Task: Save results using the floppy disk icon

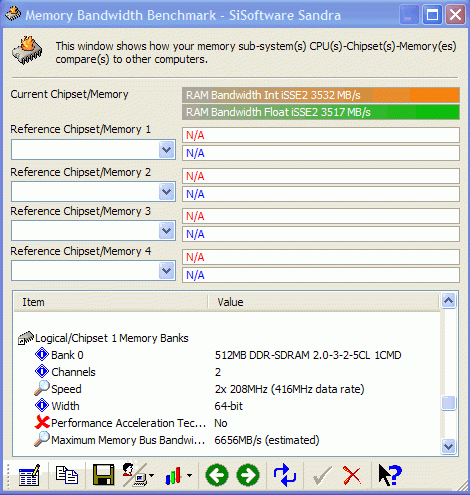Action: click(x=103, y=475)
